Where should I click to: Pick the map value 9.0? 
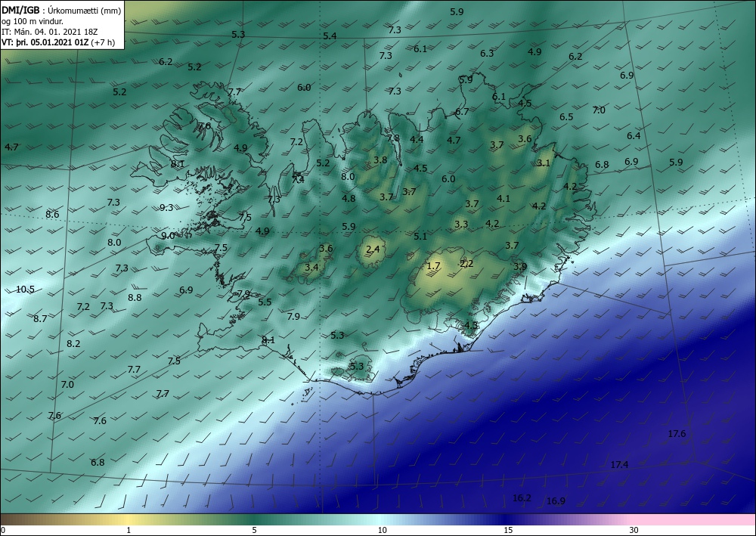tap(168, 236)
